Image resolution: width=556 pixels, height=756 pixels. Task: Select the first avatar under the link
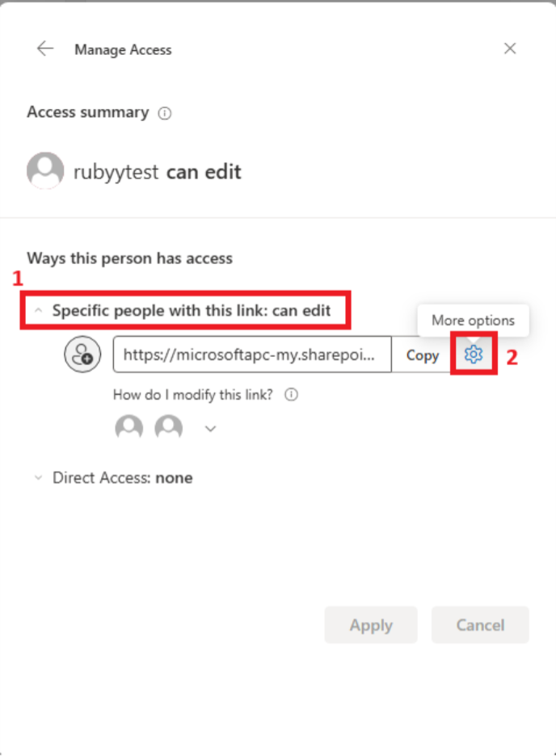pos(129,427)
